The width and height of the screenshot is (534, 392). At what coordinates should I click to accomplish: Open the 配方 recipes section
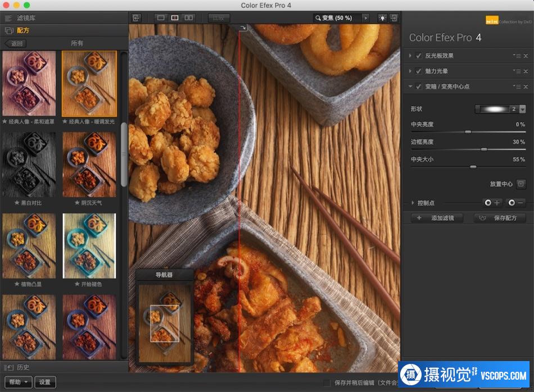[x=64, y=31]
